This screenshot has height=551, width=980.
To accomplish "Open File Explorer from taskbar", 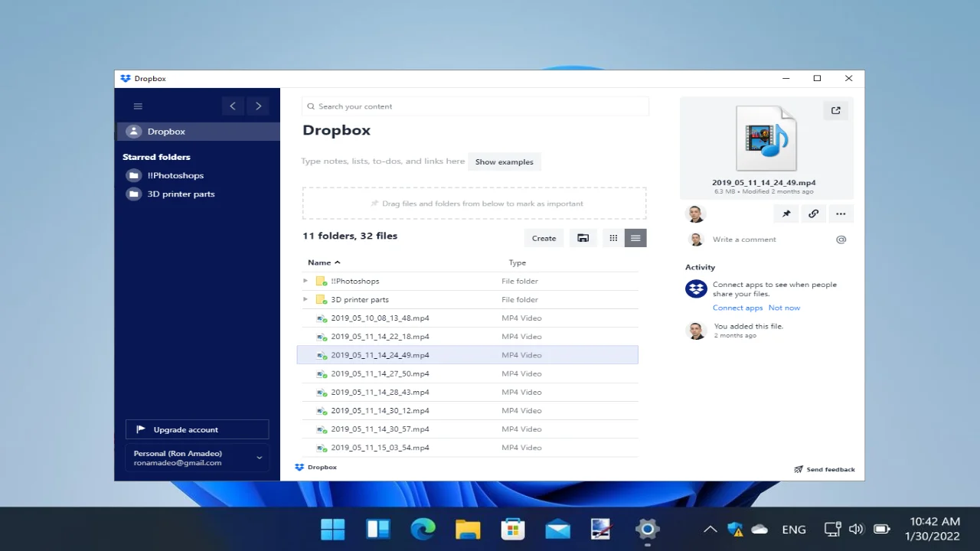I will (x=468, y=529).
